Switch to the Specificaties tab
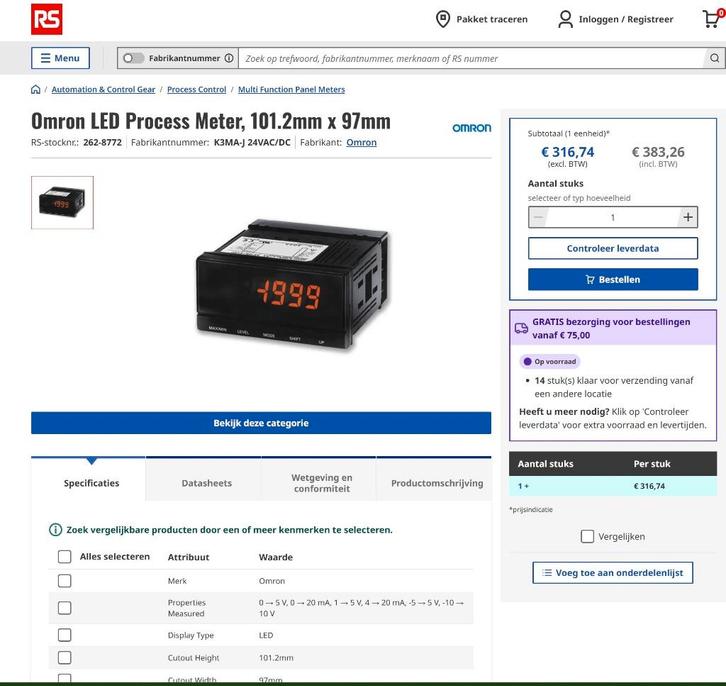726x686 pixels. (91, 483)
